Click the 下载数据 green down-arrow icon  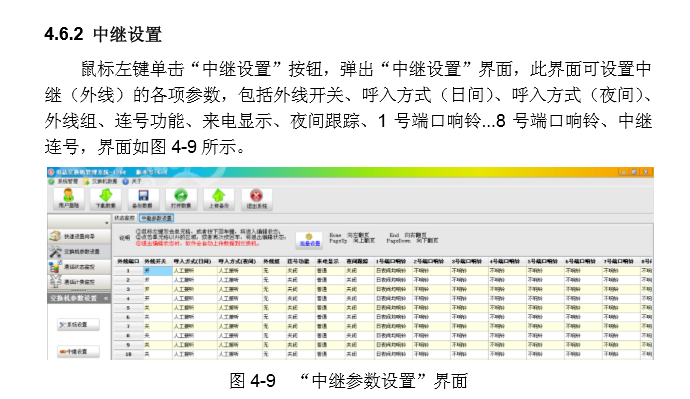pyautogui.click(x=106, y=198)
